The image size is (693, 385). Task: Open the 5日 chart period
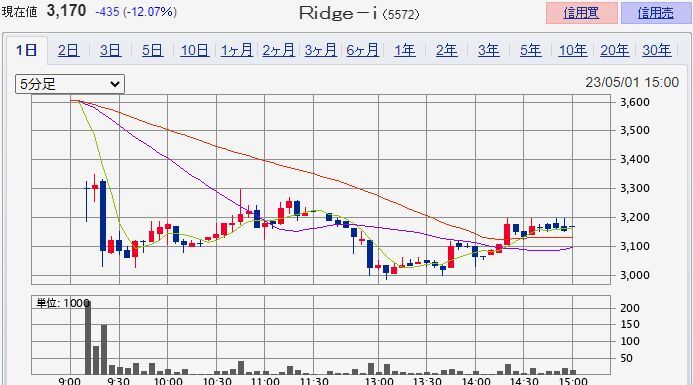tap(152, 50)
